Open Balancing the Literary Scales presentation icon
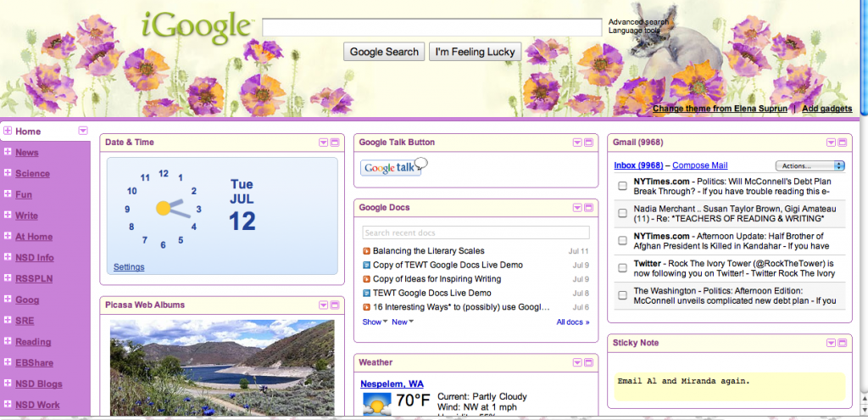The image size is (868, 420). 366,251
